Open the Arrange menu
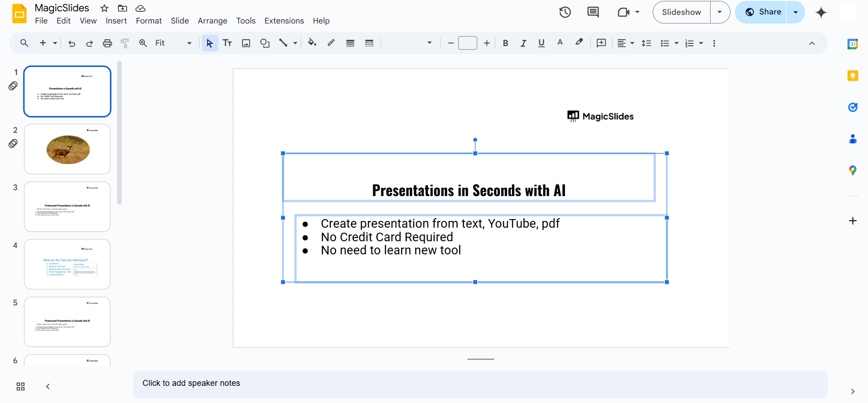This screenshot has width=868, height=403. (212, 21)
